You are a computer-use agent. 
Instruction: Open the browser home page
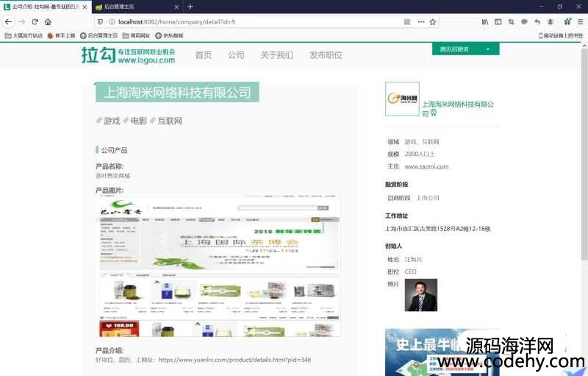point(48,22)
